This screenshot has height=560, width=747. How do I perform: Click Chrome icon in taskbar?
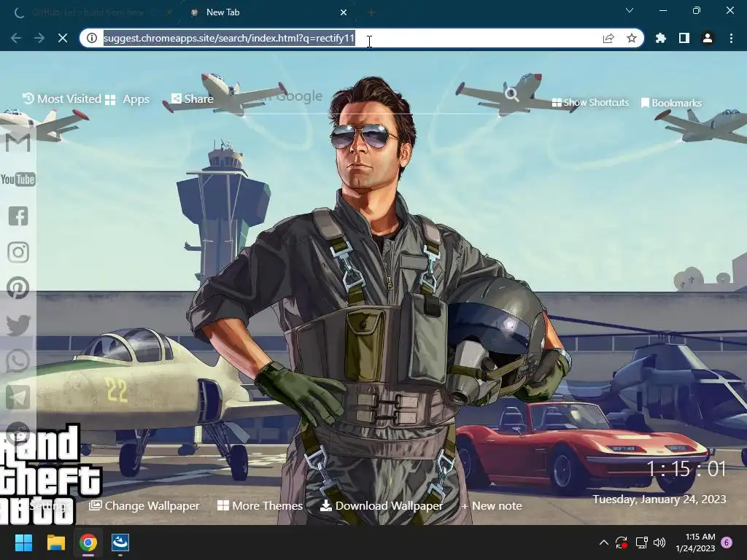(88, 542)
